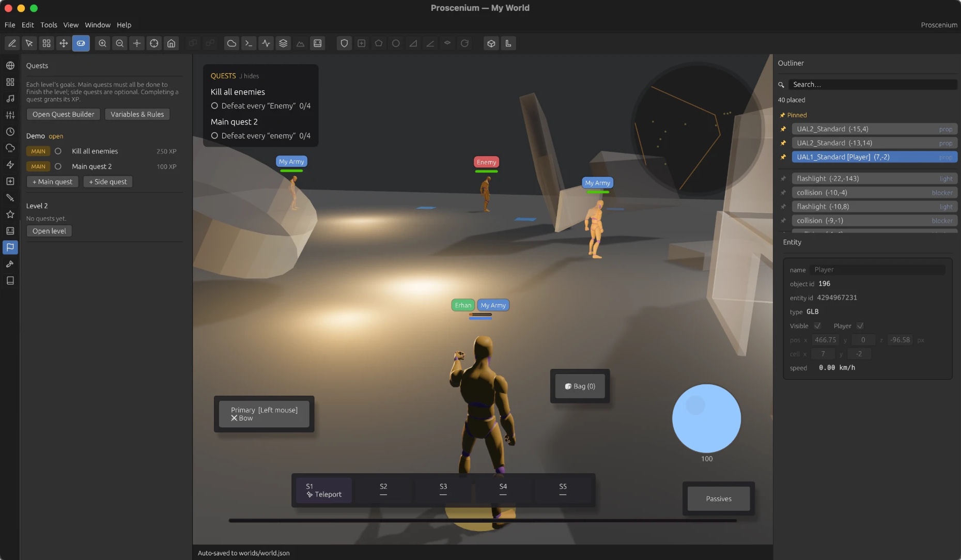Open the terminal console icon in toolbar
961x560 pixels.
tap(249, 43)
